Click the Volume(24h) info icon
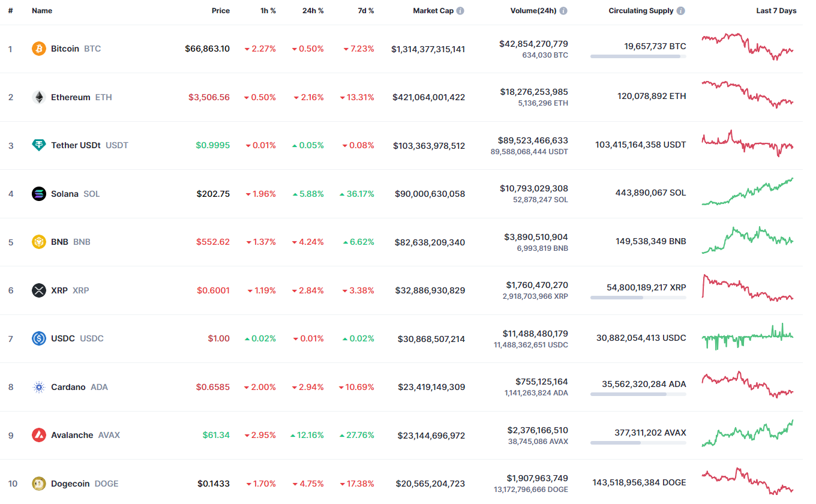The width and height of the screenshot is (816, 504). click(563, 11)
